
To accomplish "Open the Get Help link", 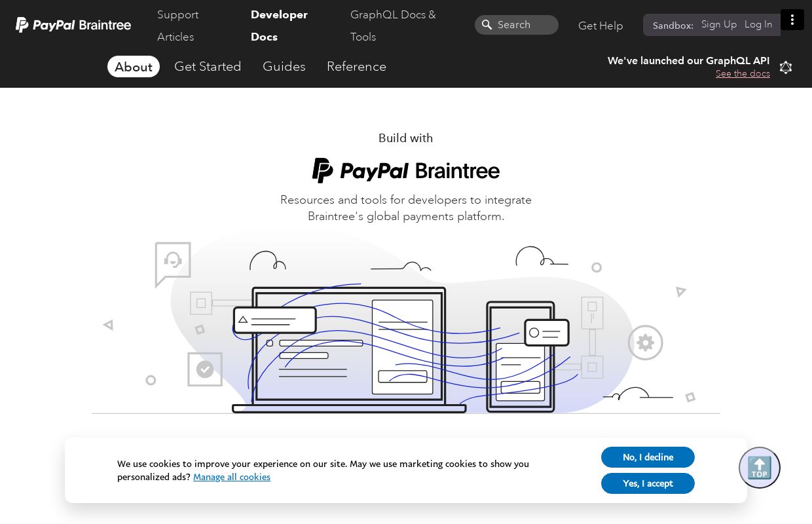I will click(600, 26).
